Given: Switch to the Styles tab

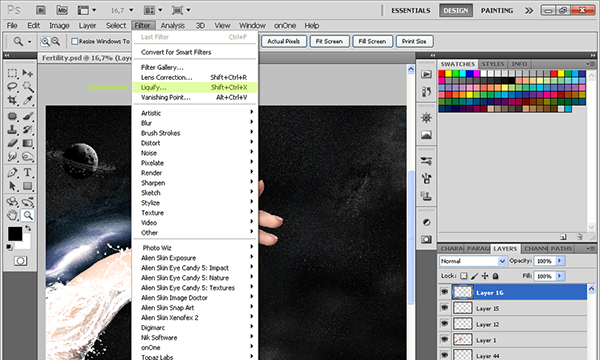Looking at the screenshot, I should click(492, 64).
